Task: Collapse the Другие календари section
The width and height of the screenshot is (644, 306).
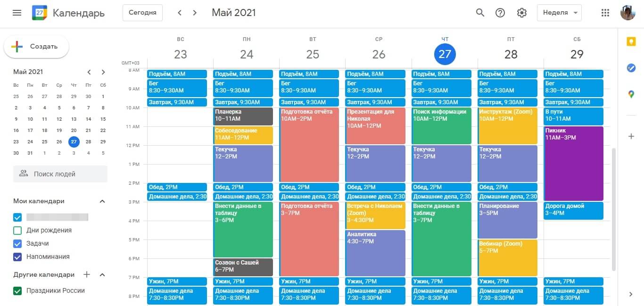Action: pyautogui.click(x=102, y=275)
